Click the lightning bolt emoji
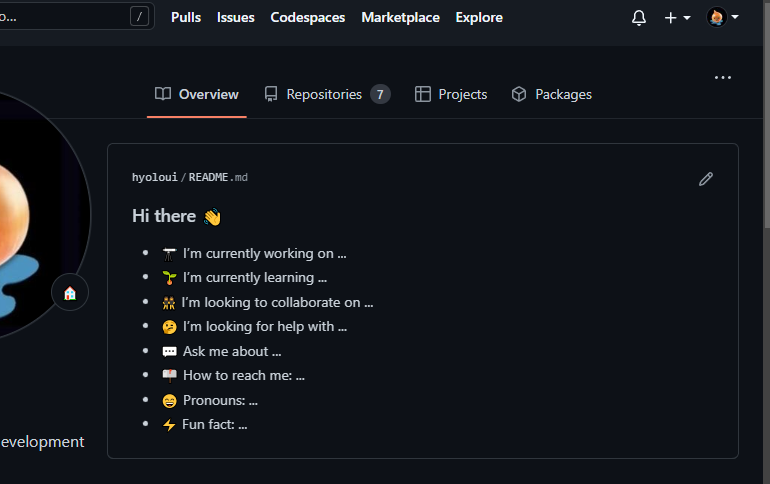 tap(169, 425)
